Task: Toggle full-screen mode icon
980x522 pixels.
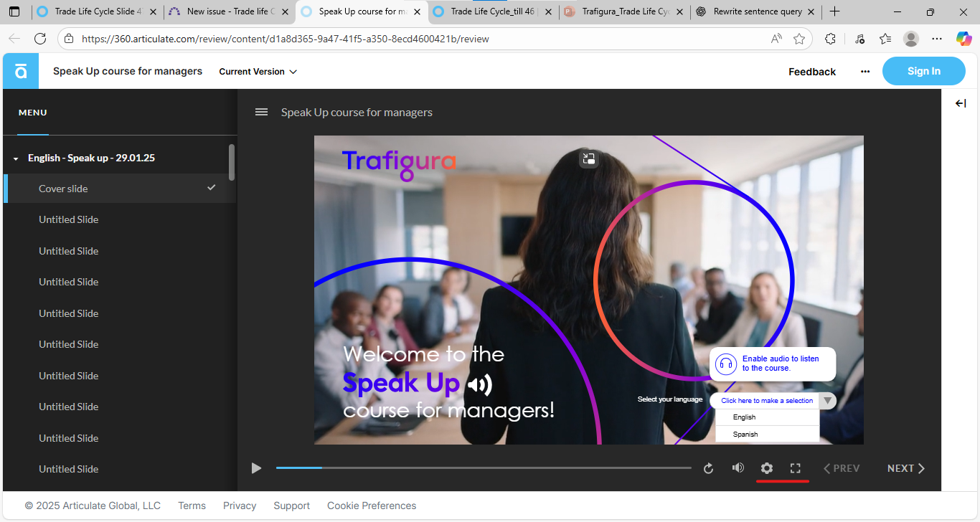Action: click(x=795, y=468)
